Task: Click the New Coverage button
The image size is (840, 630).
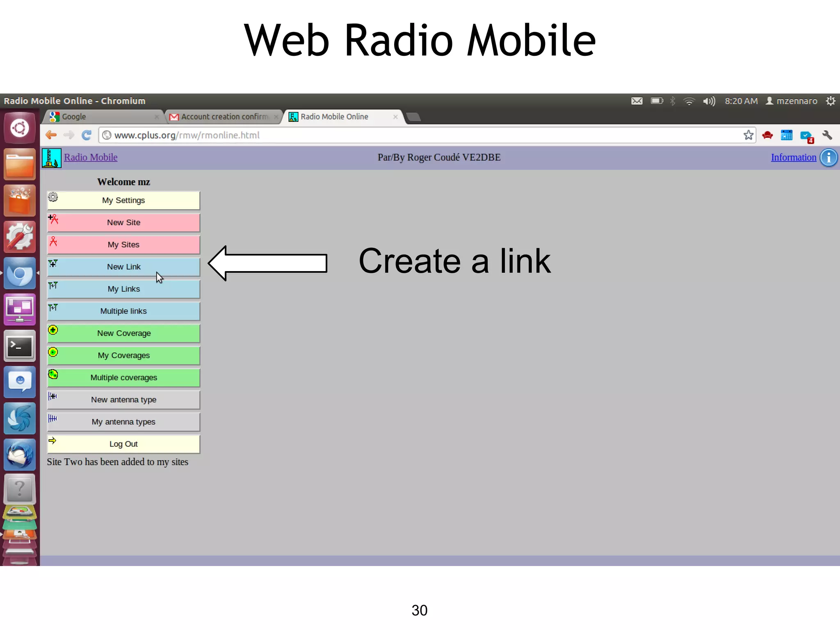Action: pos(123,333)
